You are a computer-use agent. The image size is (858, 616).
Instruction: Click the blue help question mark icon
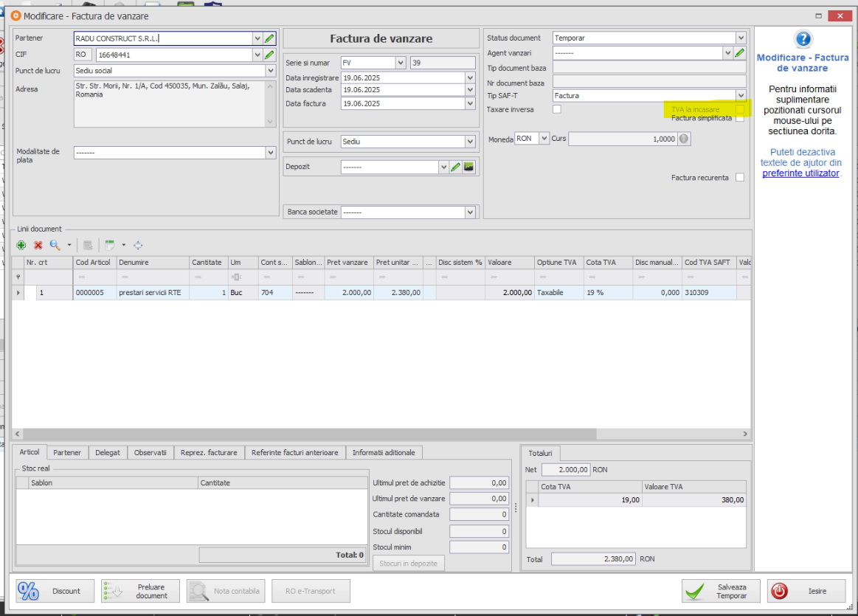[x=803, y=39]
